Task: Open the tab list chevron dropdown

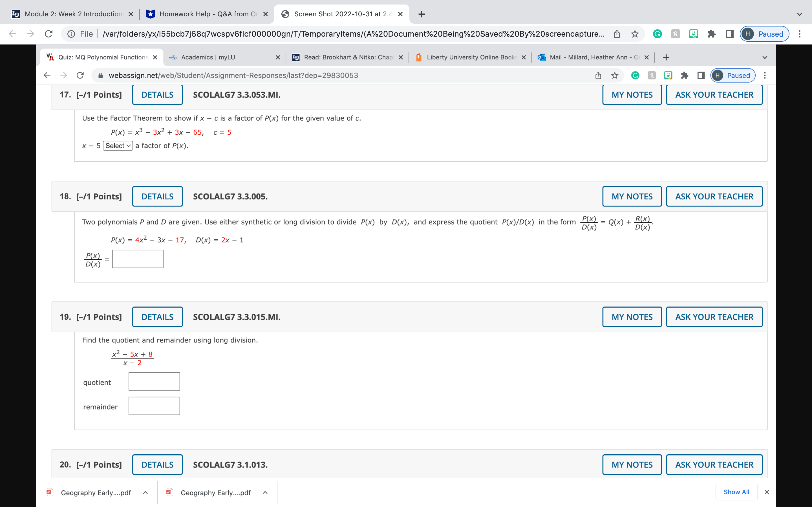Action: click(799, 14)
